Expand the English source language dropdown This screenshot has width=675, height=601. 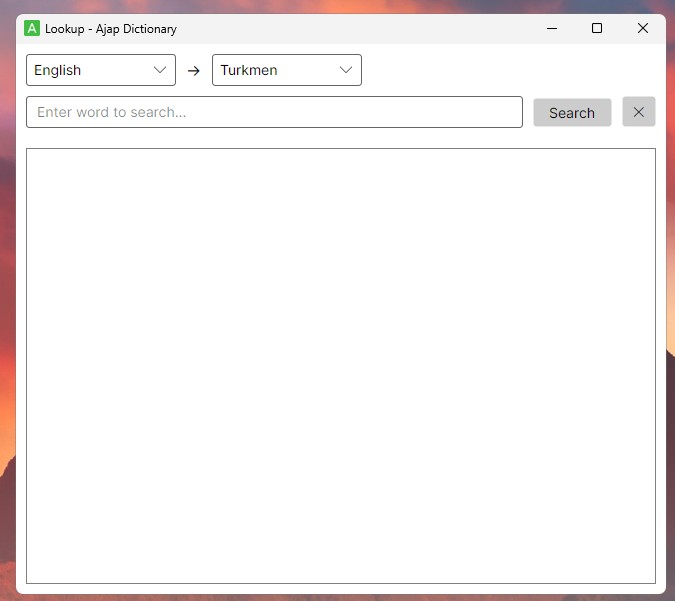[100, 70]
